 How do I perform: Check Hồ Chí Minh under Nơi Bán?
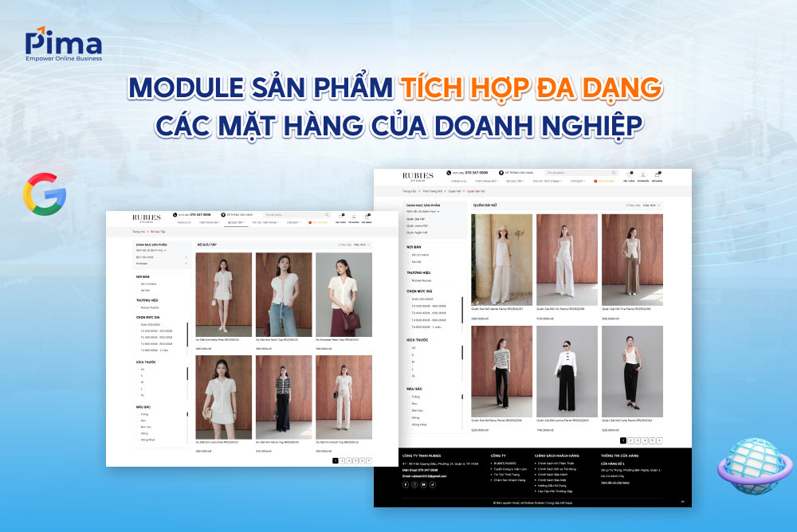[418, 256]
